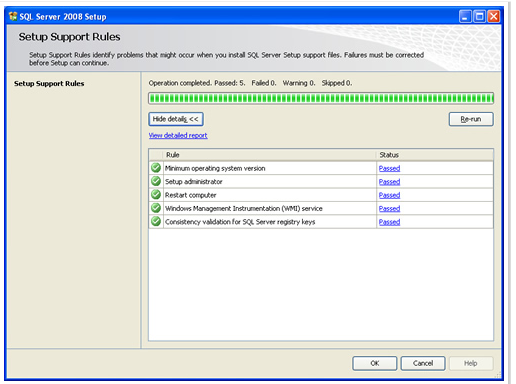Select 'Setup administrator' rule text
Screen dimensions: 516x384
pos(194,182)
